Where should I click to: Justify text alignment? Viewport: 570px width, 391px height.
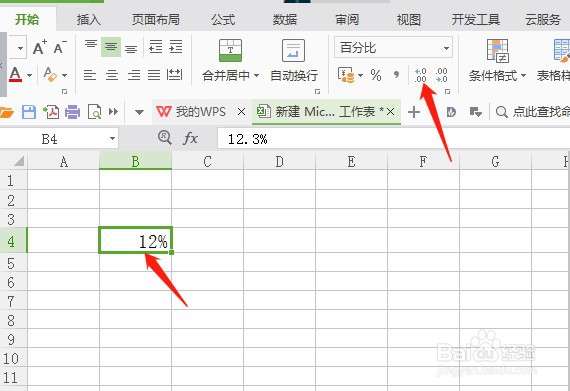click(154, 75)
